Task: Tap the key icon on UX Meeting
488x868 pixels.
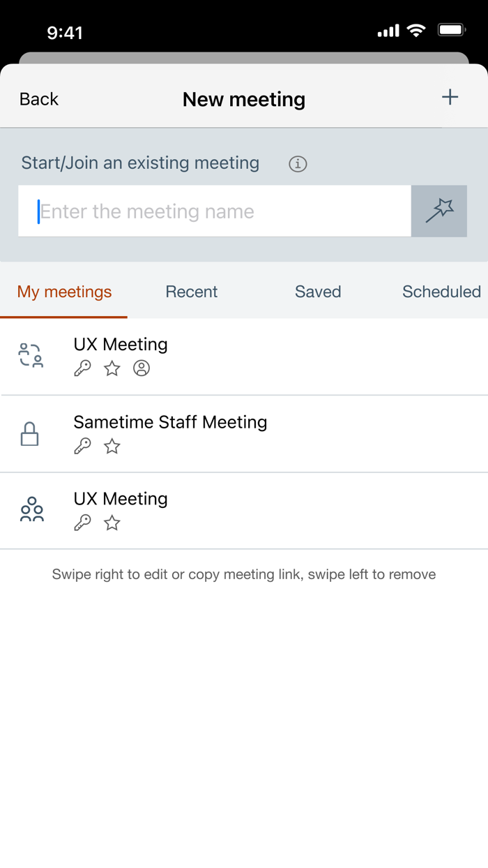Action: click(x=82, y=368)
